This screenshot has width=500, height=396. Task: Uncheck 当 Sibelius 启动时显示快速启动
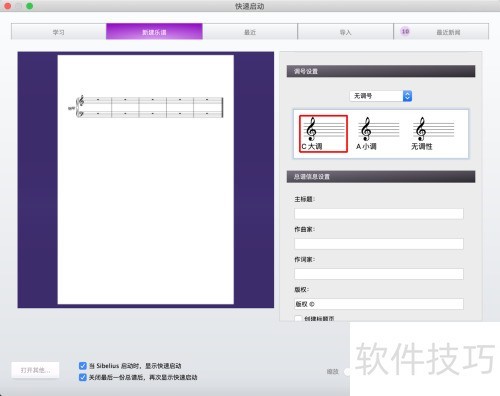[83, 366]
